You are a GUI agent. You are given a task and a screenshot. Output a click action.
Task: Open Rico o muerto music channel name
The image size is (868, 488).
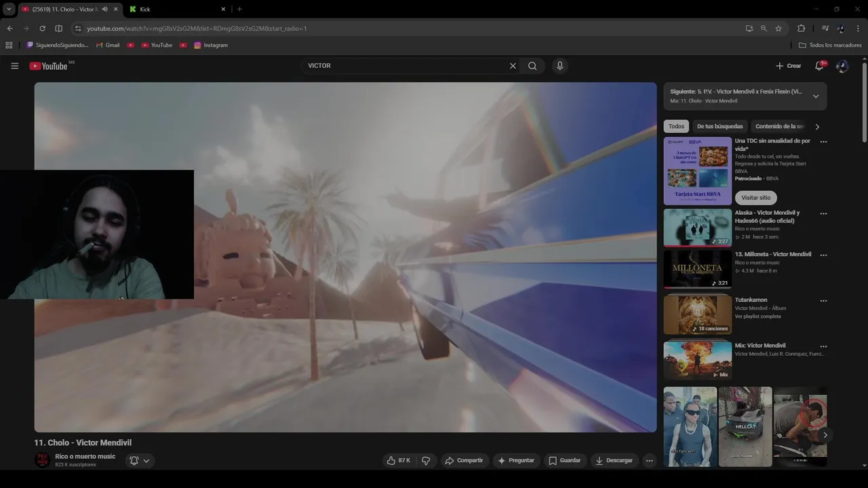pos(85,456)
